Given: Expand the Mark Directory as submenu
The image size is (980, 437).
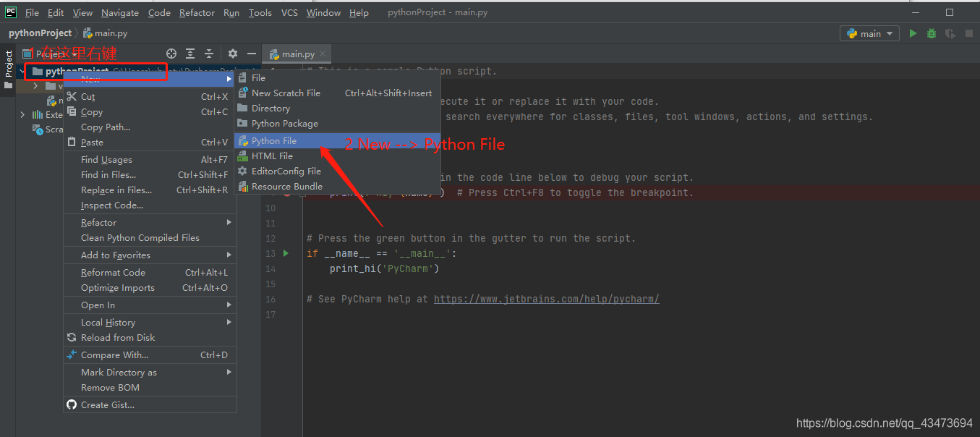Looking at the screenshot, I should click(150, 372).
